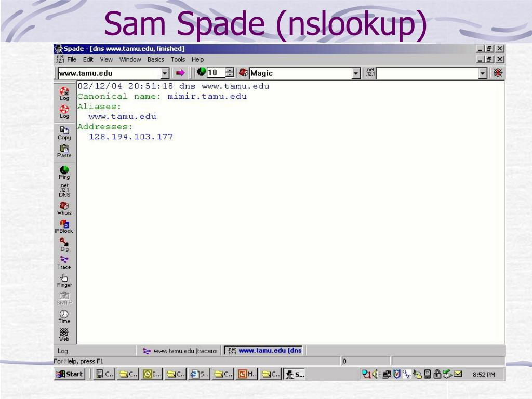Image resolution: width=532 pixels, height=399 pixels.
Task: Click the .net 12.1 icon in the toolbar
Action: (370, 72)
